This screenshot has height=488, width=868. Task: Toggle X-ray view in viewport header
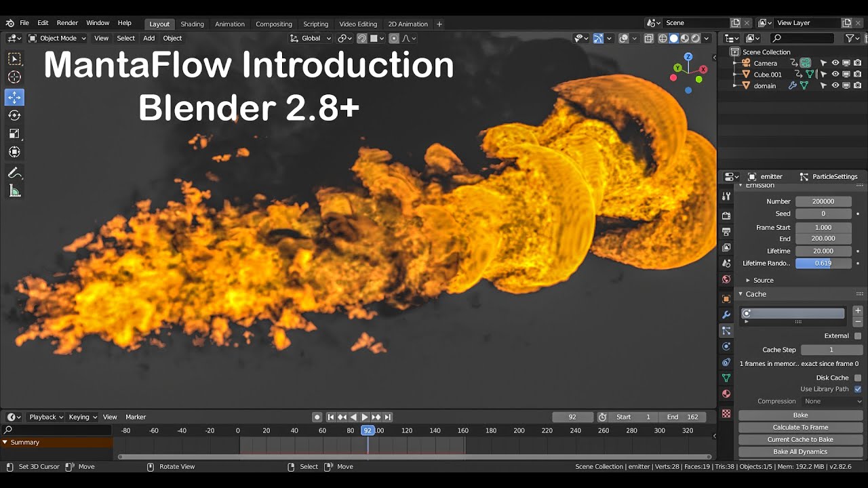[x=649, y=39]
